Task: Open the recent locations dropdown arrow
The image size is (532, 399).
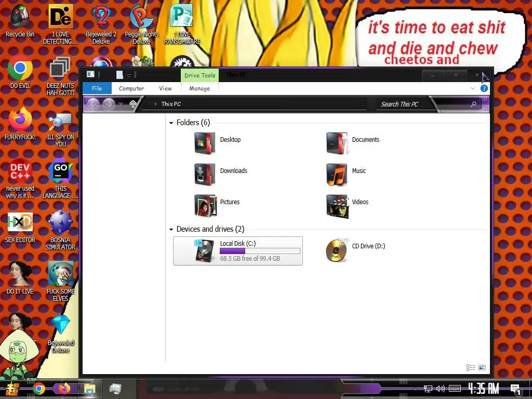Action: point(121,104)
